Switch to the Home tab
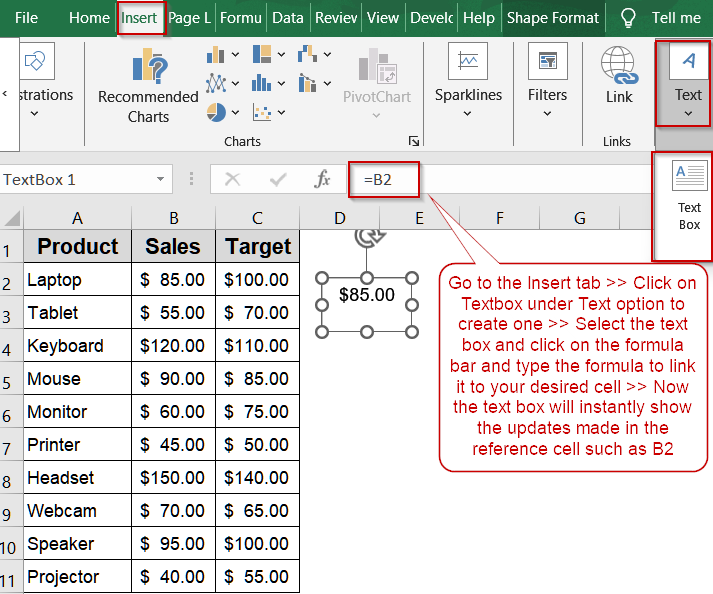The width and height of the screenshot is (713, 594). [89, 18]
